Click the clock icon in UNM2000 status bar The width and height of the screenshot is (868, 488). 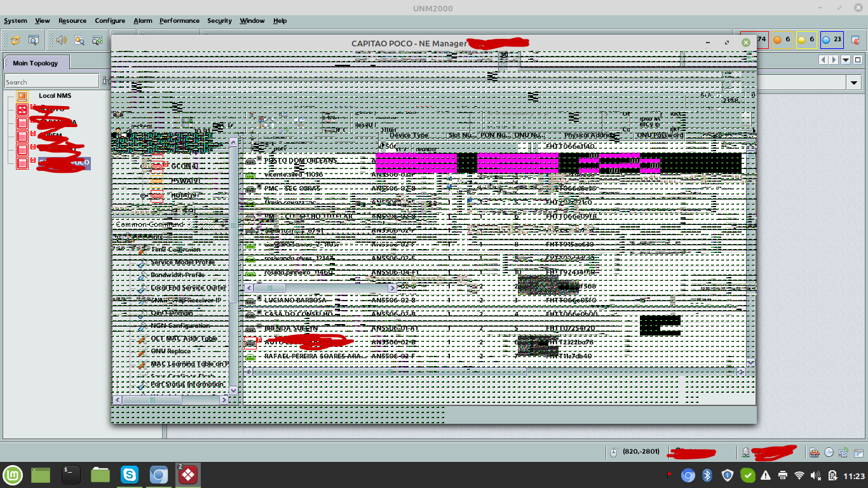click(x=829, y=452)
